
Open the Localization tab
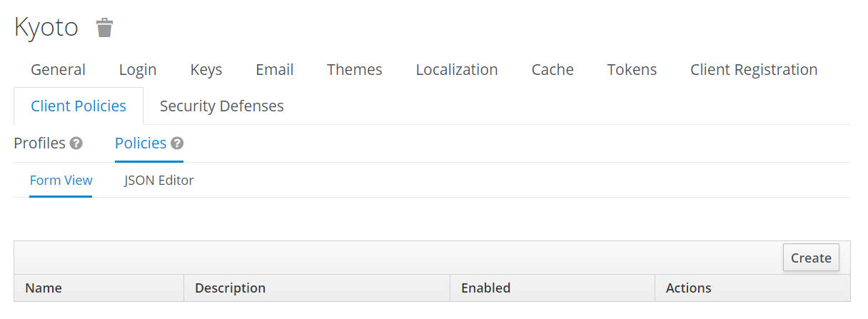(x=457, y=69)
